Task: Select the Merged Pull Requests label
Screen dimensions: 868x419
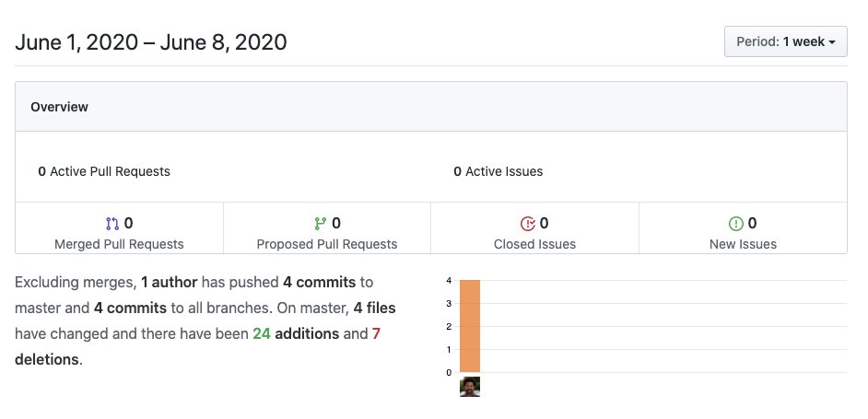Action: click(x=119, y=244)
